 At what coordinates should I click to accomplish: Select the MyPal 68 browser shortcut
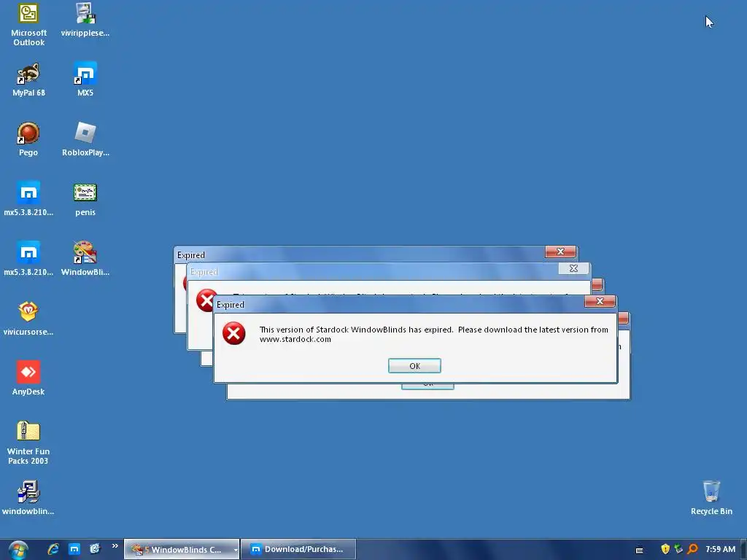(28, 80)
